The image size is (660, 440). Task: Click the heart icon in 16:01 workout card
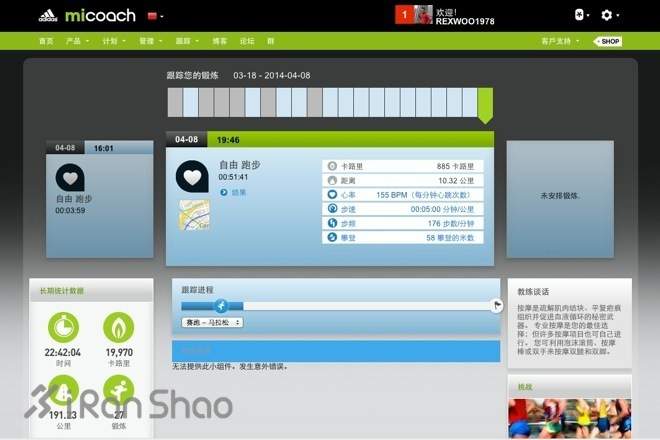(70, 178)
